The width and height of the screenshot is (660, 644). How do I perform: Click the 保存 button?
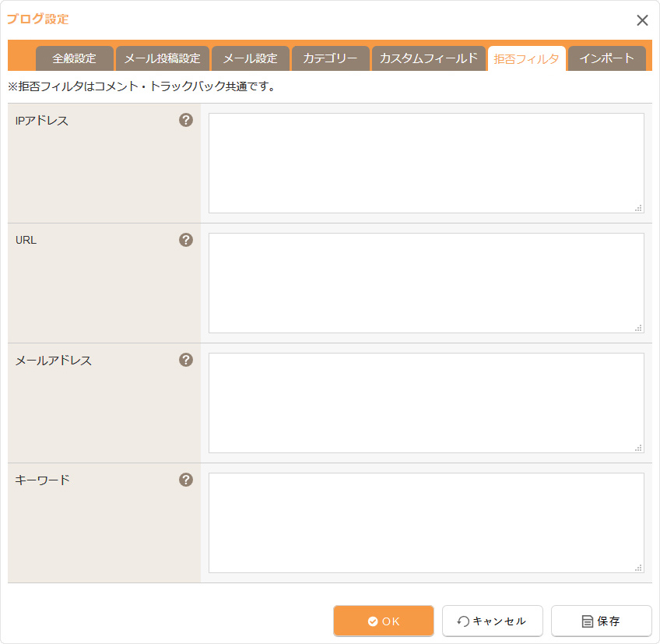[x=601, y=621]
